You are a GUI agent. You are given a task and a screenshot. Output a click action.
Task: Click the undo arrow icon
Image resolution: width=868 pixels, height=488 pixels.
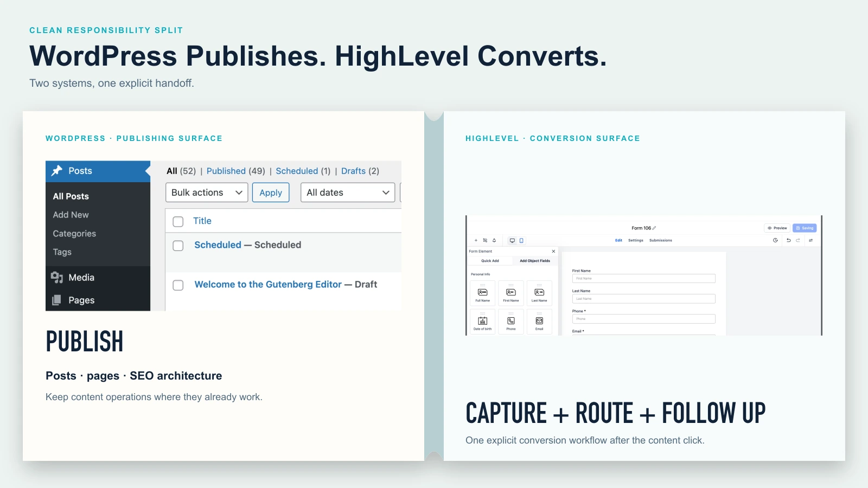(x=788, y=240)
